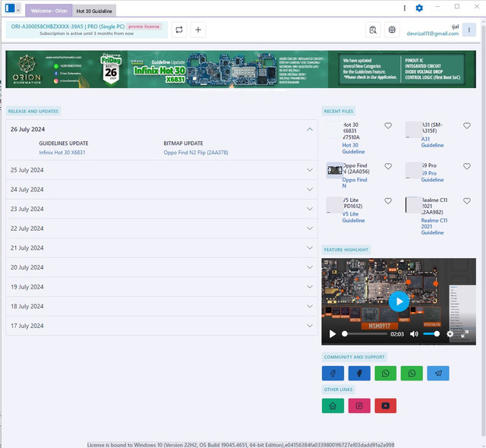
Task: Open the vertical three-dot menu
Action: 405,8
